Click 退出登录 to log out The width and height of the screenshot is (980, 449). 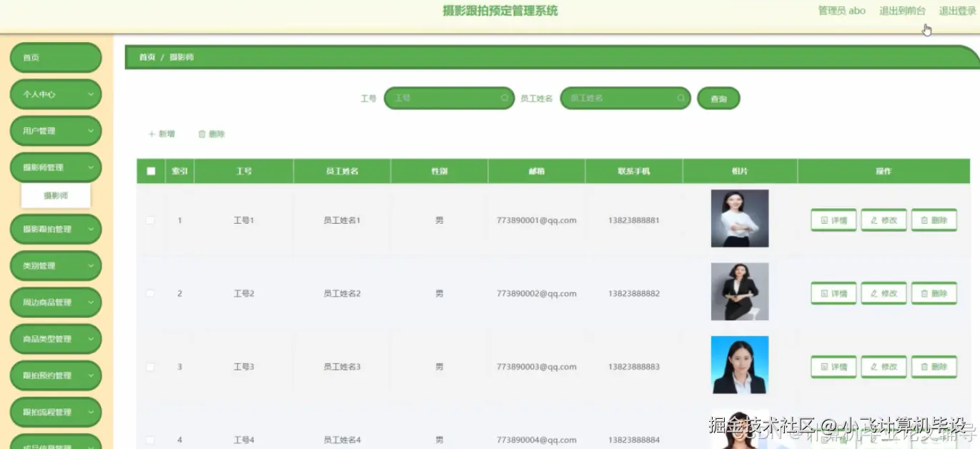957,11
